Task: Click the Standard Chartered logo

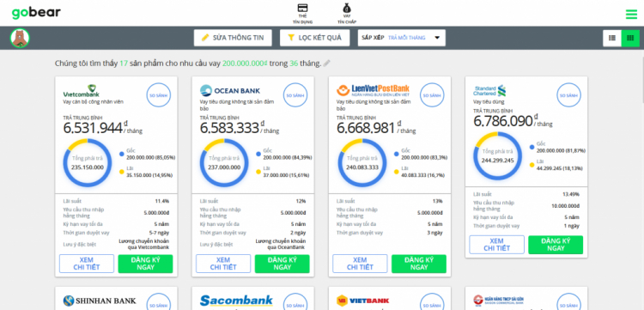Action: tap(489, 91)
